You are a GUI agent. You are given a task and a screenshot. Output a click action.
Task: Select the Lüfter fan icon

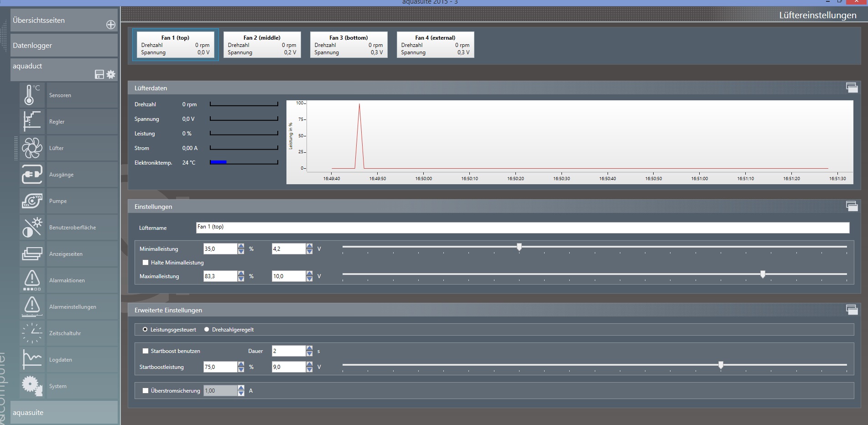point(32,148)
